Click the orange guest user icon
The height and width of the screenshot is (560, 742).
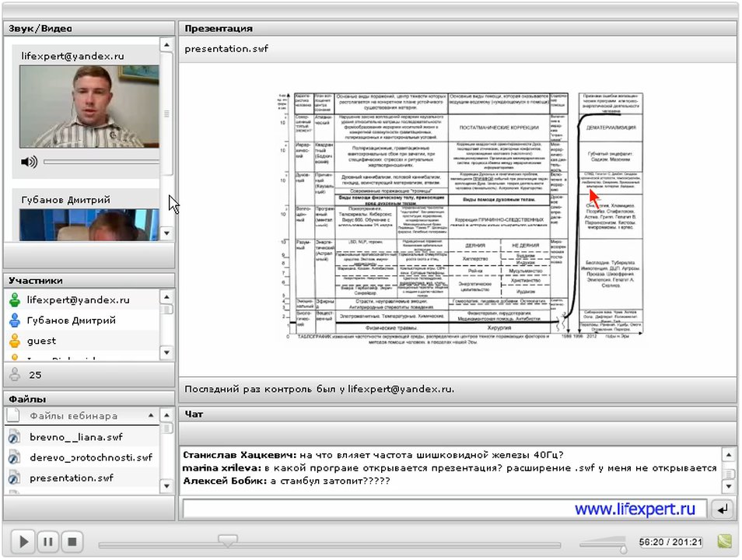[x=15, y=341]
